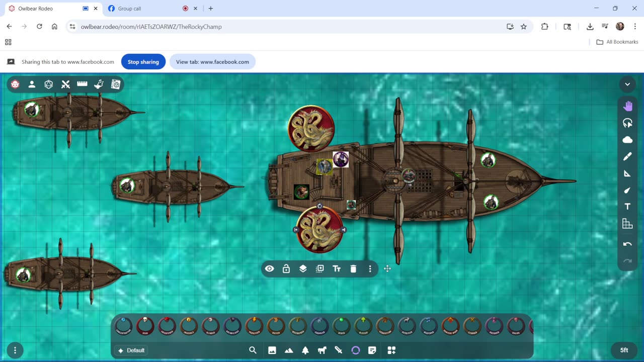Pick the Paralyzed status ring
This screenshot has height=362, width=644.
coord(255,326)
